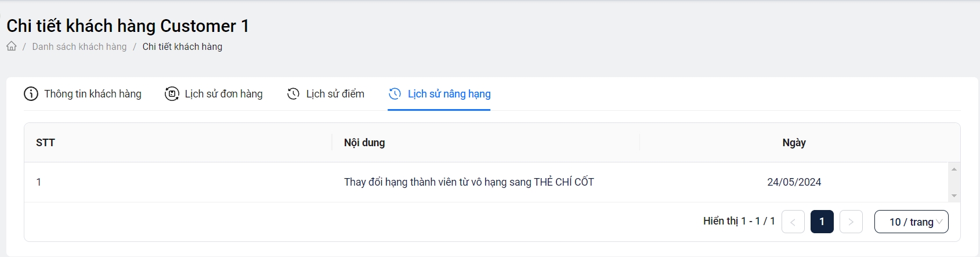The width and height of the screenshot is (980, 257).
Task: Click the order history icon beside Lịch sử đơn hàng
Action: coord(172,94)
